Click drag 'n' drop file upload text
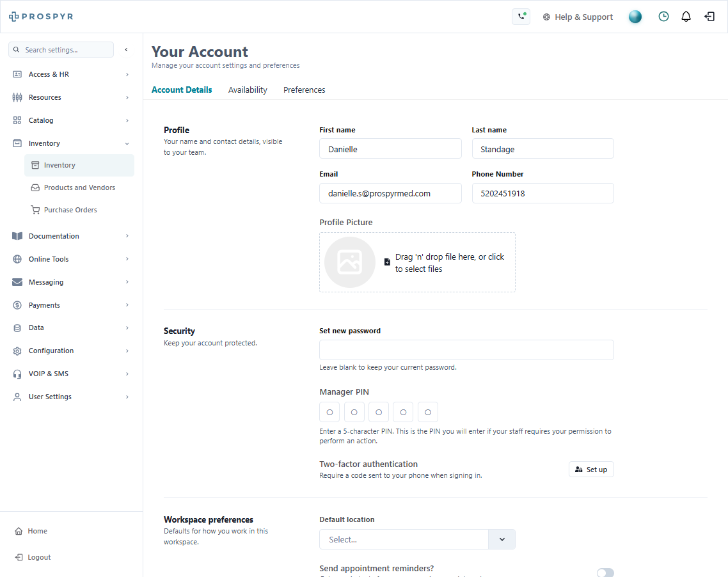The image size is (728, 577). pos(449,263)
